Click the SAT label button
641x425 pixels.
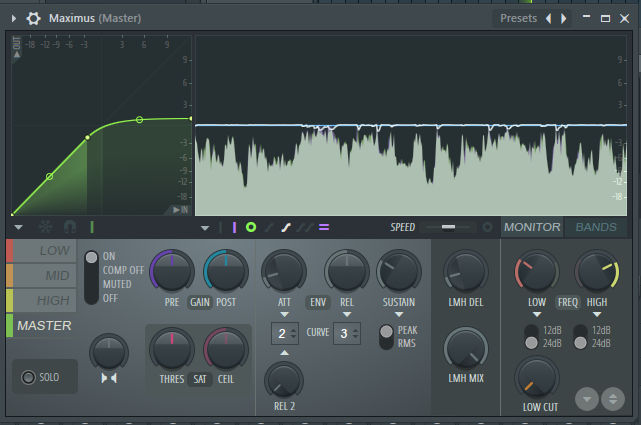coord(200,379)
